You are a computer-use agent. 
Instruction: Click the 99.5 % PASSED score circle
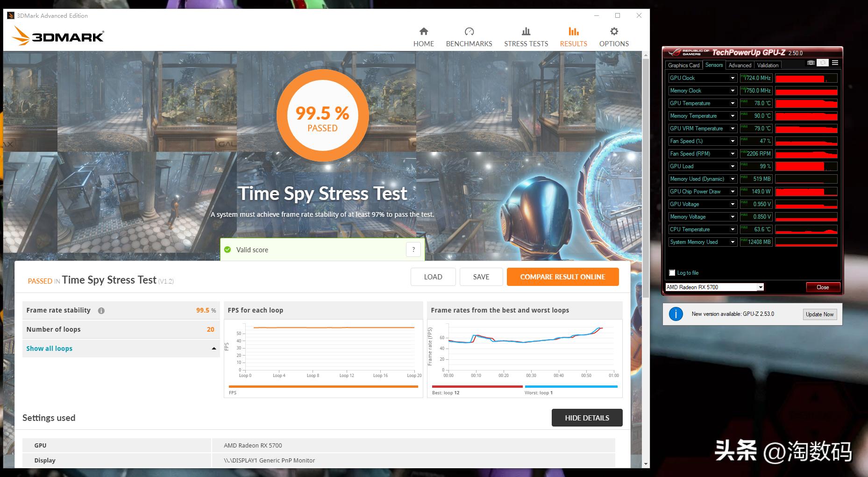(323, 115)
